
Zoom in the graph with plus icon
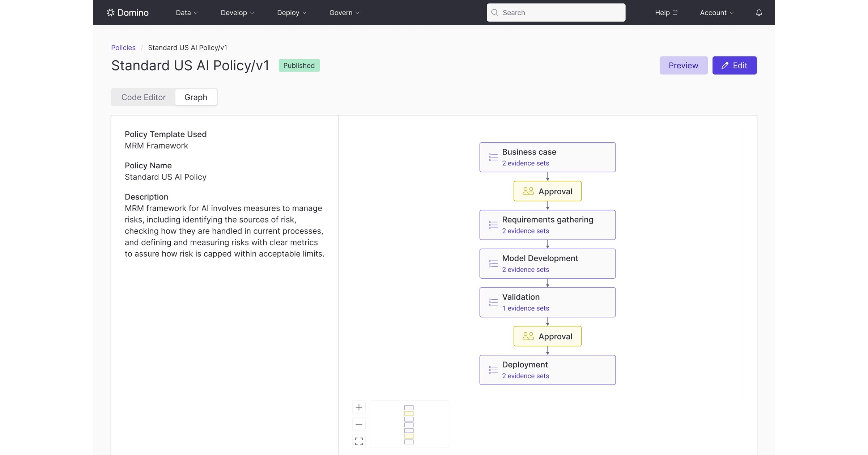pyautogui.click(x=359, y=407)
